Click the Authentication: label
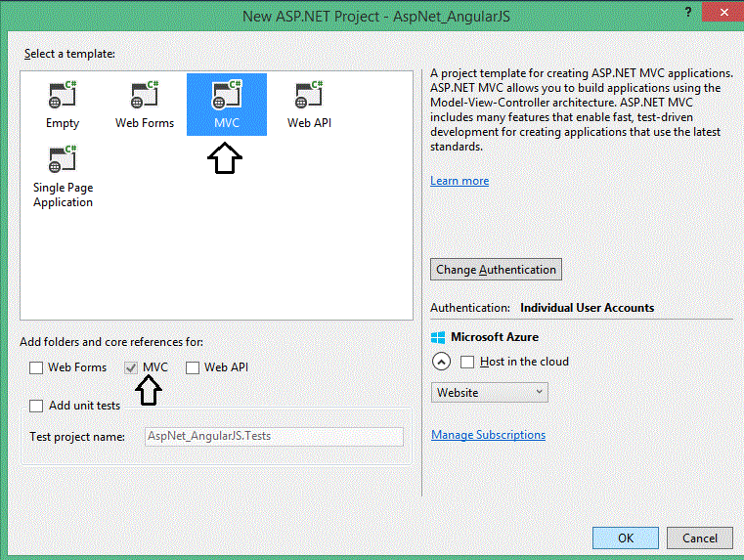This screenshot has width=744, height=560. tap(469, 308)
